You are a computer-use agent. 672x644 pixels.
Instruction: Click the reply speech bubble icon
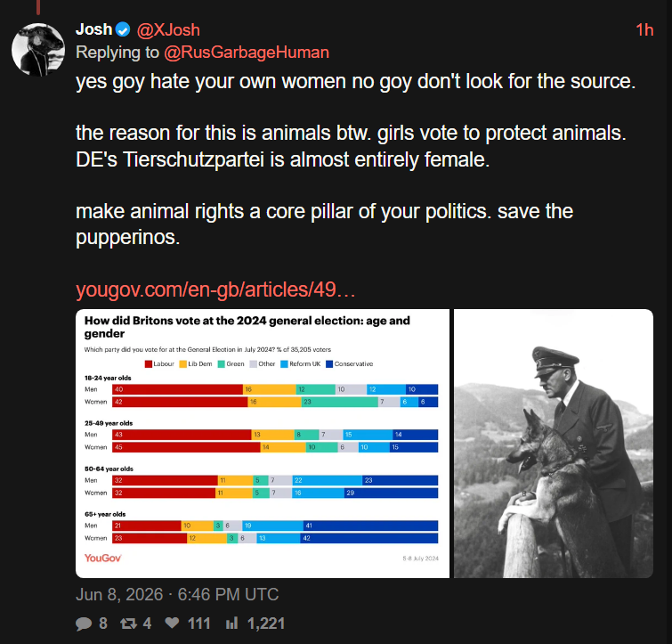(x=84, y=624)
